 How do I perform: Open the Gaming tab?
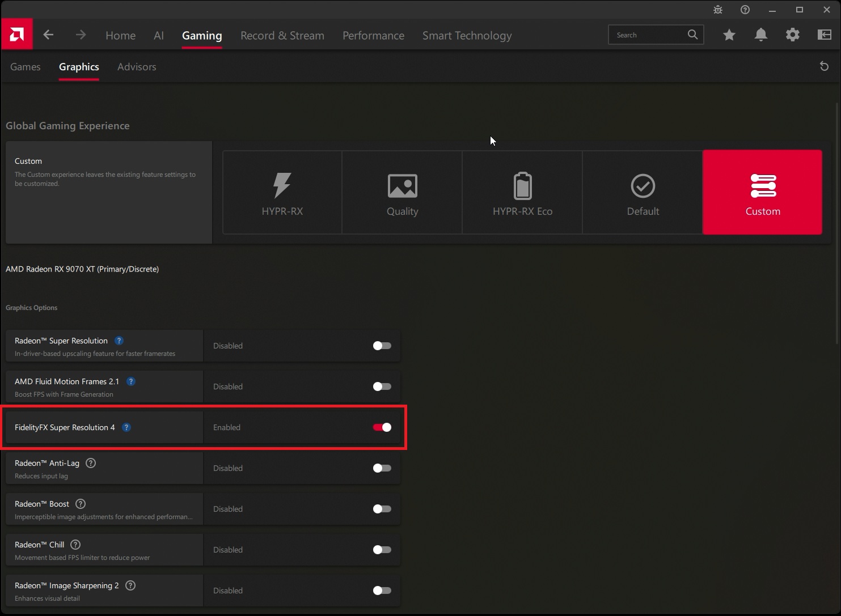202,35
